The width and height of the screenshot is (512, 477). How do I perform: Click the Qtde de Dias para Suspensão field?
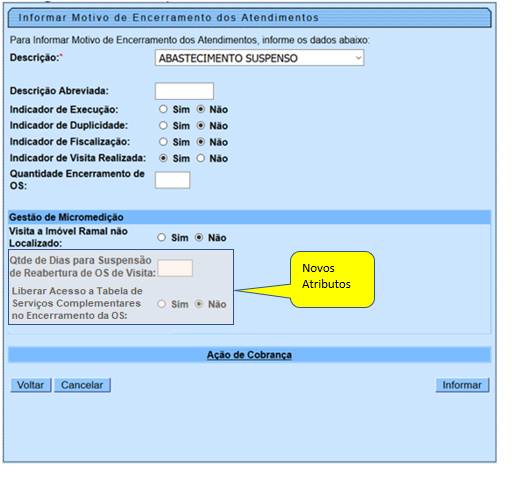tap(175, 268)
